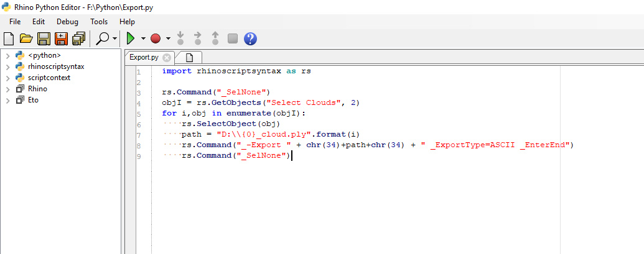Screen dimensions: 644x254
Task: Open the Debug menu
Action: click(x=67, y=22)
